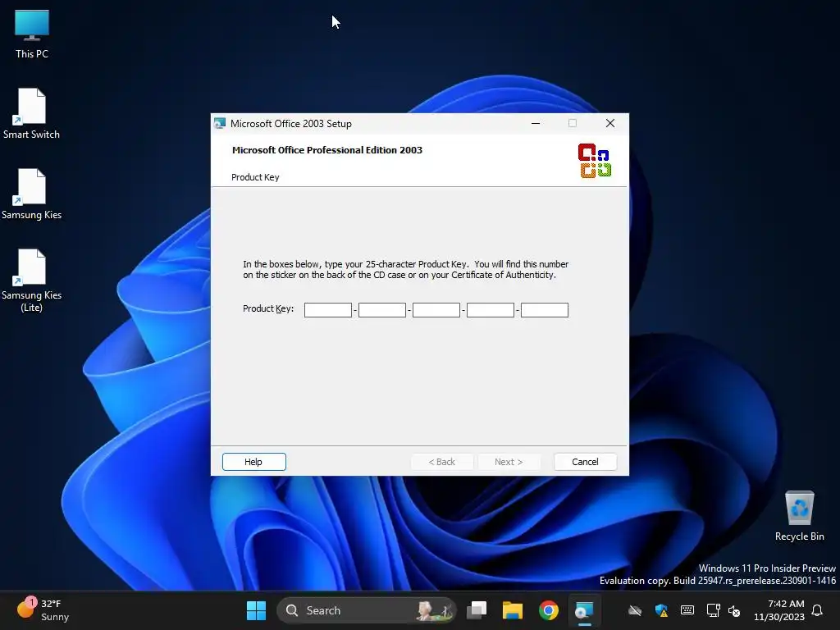The height and width of the screenshot is (630, 840).
Task: Select the Samsung Kies (Lite) shortcut
Action: point(31,281)
